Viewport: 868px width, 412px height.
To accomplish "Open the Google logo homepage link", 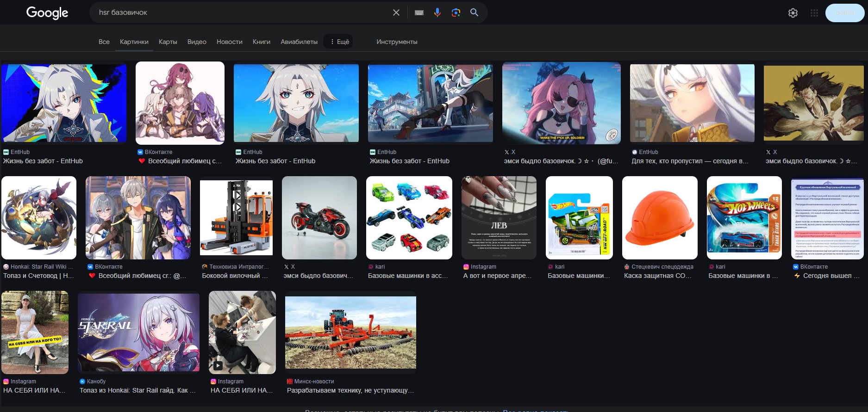I will [47, 12].
